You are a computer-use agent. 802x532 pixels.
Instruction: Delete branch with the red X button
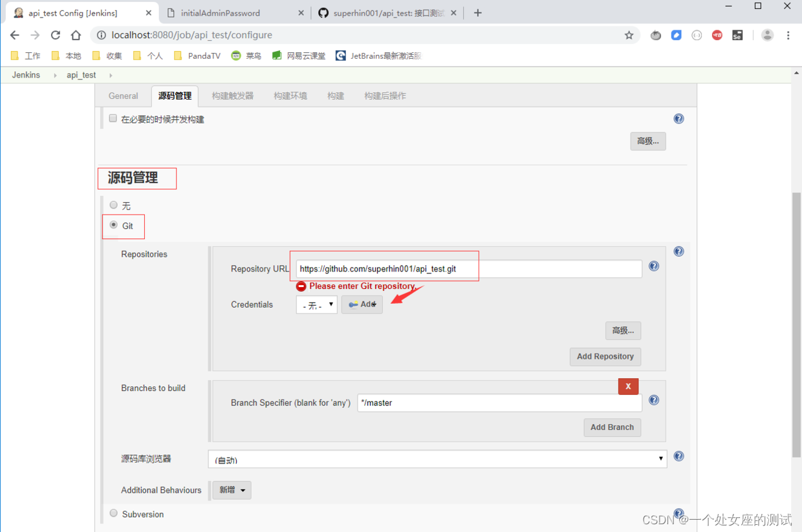628,386
